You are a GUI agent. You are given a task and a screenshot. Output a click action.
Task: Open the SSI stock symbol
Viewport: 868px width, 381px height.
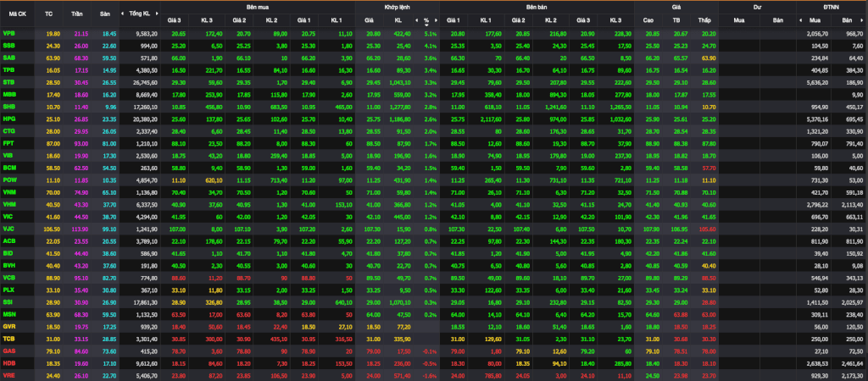point(8,302)
